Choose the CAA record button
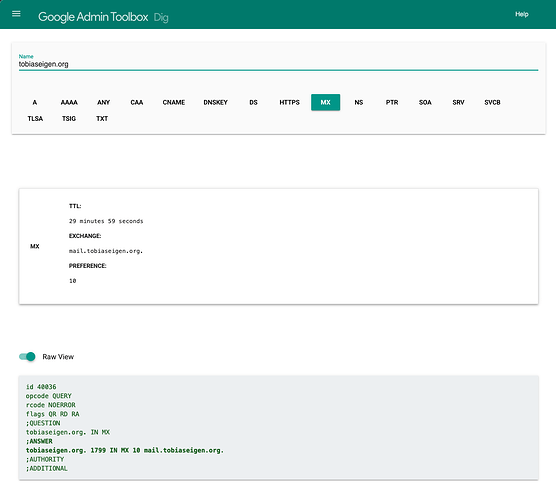The image size is (556, 500). click(x=137, y=102)
